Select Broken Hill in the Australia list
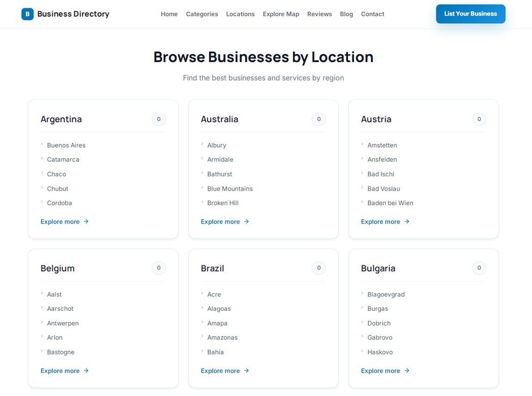The height and width of the screenshot is (396, 532). tap(223, 203)
